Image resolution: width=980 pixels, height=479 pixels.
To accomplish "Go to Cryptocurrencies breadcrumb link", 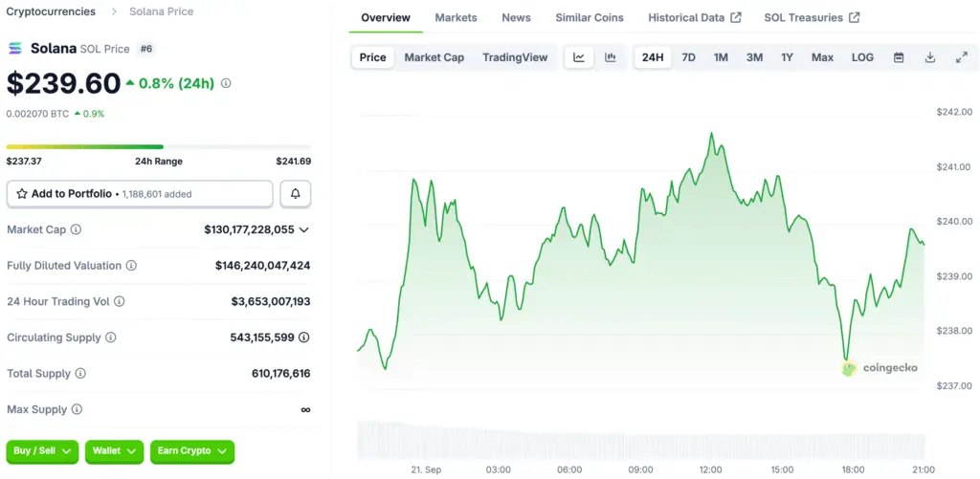I will point(52,11).
